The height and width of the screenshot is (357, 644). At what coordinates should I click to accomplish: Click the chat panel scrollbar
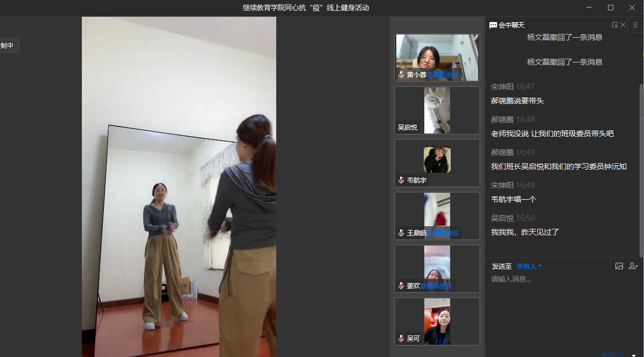tap(641, 162)
